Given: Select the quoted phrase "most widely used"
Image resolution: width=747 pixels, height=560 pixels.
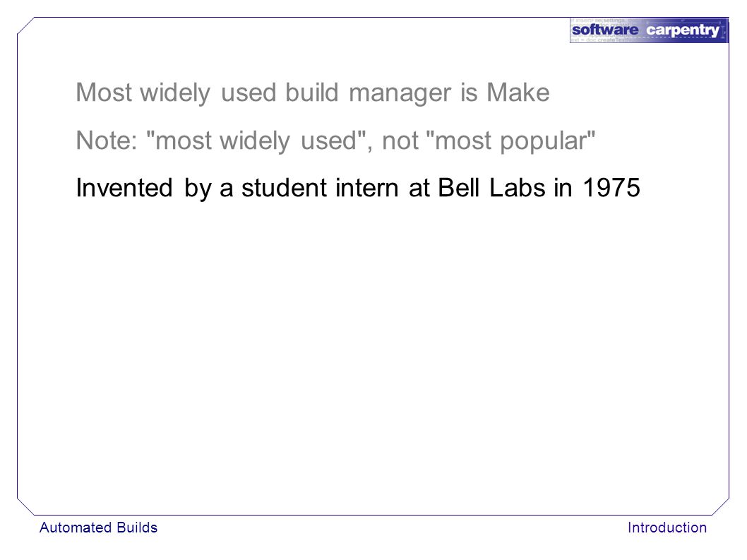Looking at the screenshot, I should pos(256,141).
